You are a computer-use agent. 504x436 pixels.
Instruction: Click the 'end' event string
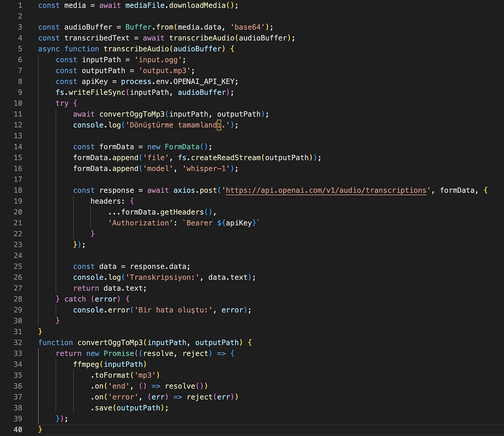click(119, 386)
